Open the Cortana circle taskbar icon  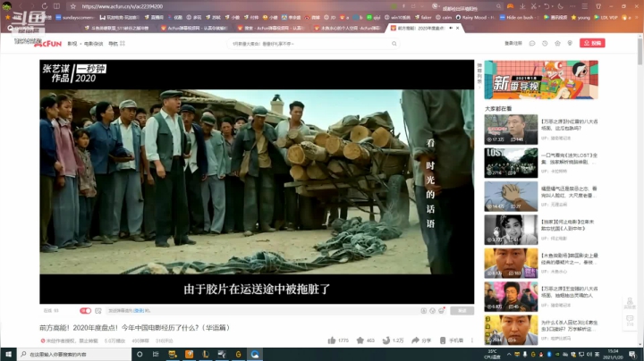140,354
